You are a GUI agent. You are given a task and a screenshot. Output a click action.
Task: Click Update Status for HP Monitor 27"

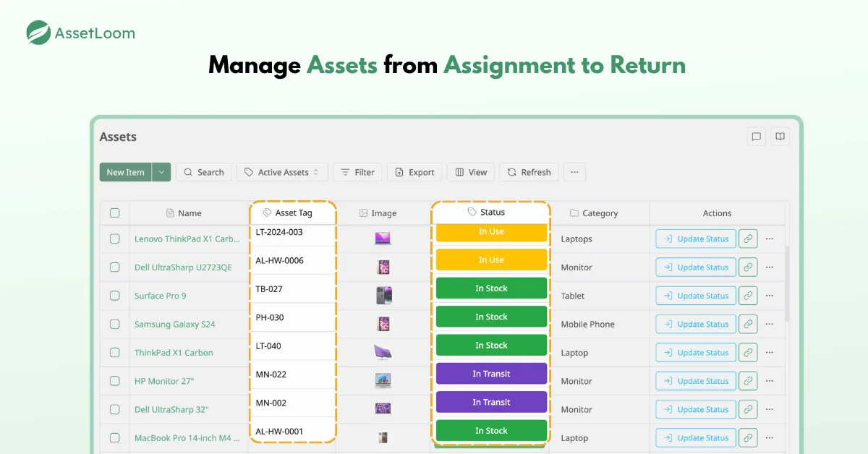point(696,381)
